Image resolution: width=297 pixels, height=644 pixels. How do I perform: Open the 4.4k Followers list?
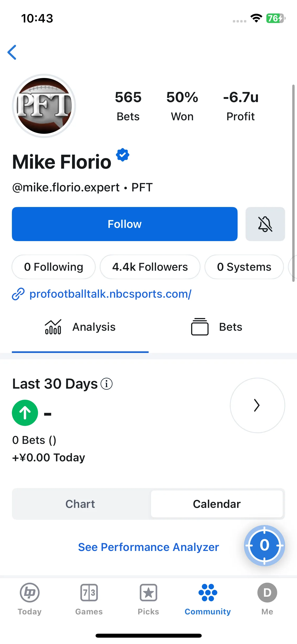point(150,267)
